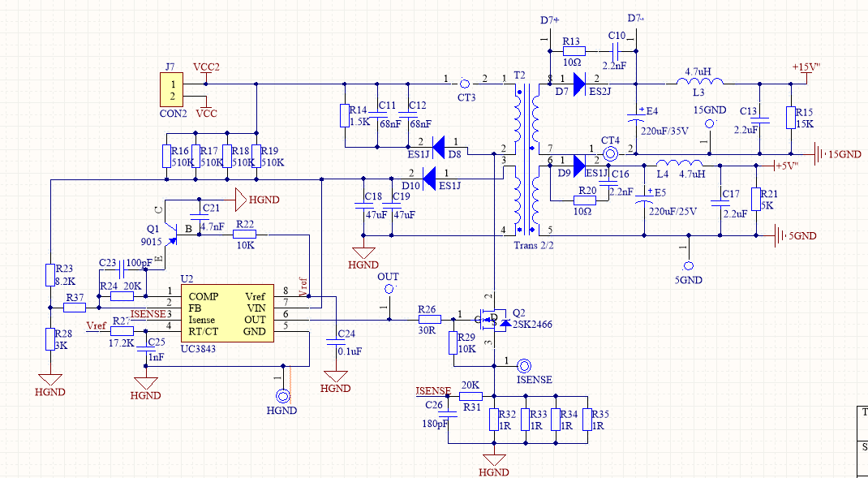The width and height of the screenshot is (868, 478).
Task: Click the J7 CON2 connector symbol
Action: [171, 89]
